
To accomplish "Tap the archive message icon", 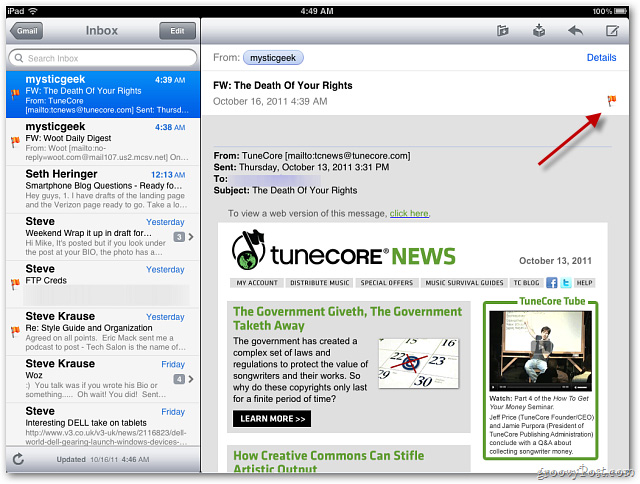I will 539,31.
